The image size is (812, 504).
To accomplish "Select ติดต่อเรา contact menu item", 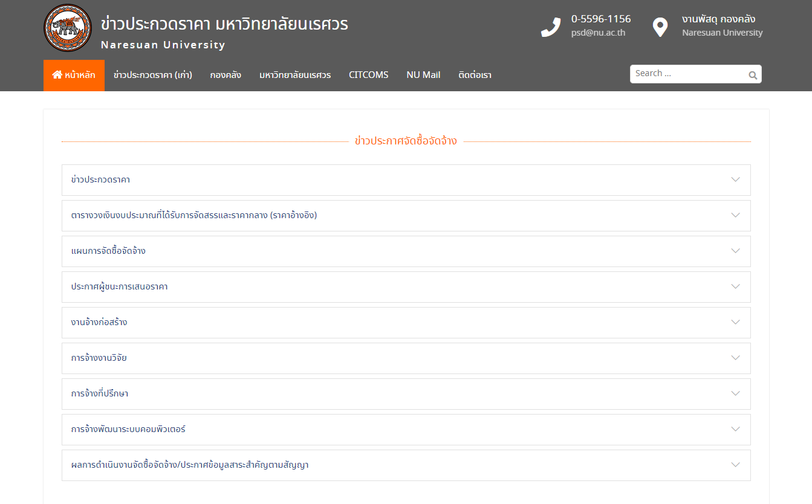I will click(x=475, y=76).
